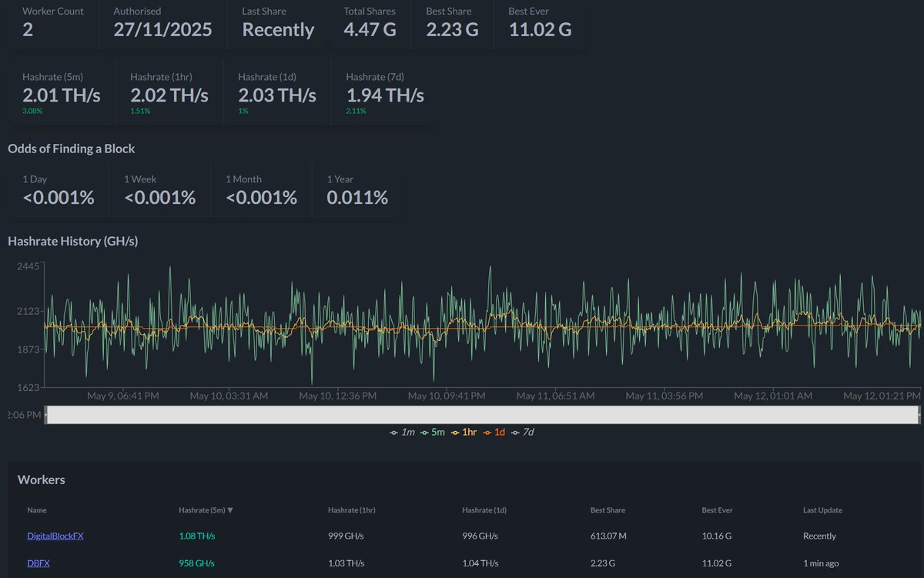Toggle the 1d series in chart legend
The width and height of the screenshot is (924, 578).
tap(494, 433)
